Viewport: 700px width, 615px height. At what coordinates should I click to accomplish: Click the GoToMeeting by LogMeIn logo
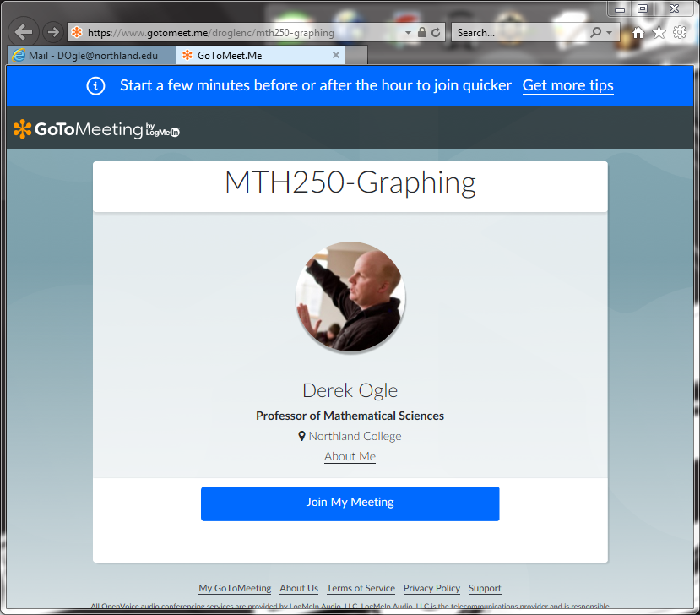pyautogui.click(x=96, y=129)
